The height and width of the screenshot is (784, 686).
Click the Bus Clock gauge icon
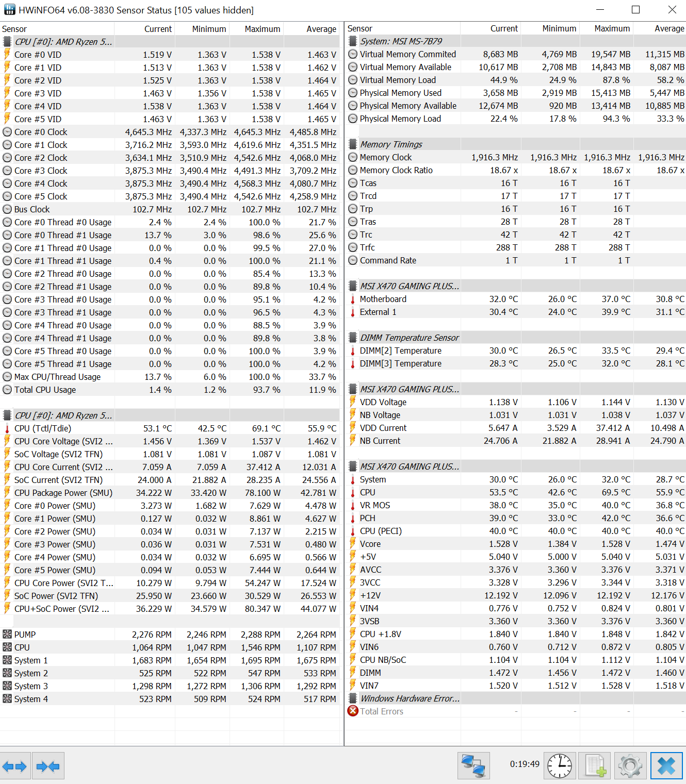coord(7,209)
